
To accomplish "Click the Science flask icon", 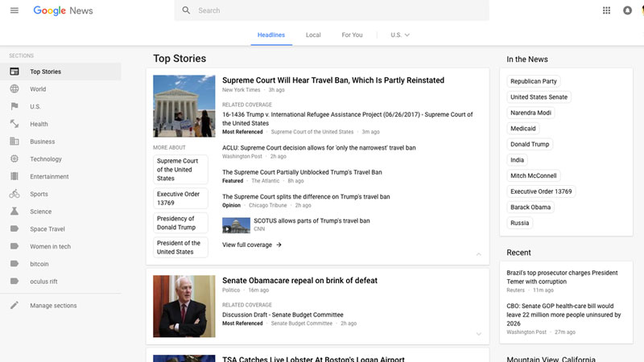I will [x=14, y=211].
